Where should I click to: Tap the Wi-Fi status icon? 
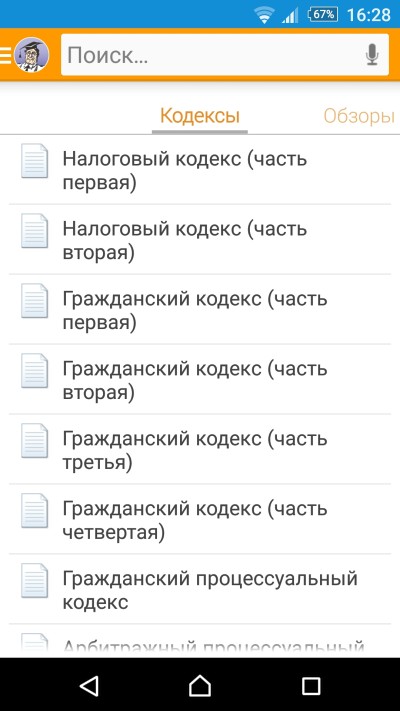point(264,15)
